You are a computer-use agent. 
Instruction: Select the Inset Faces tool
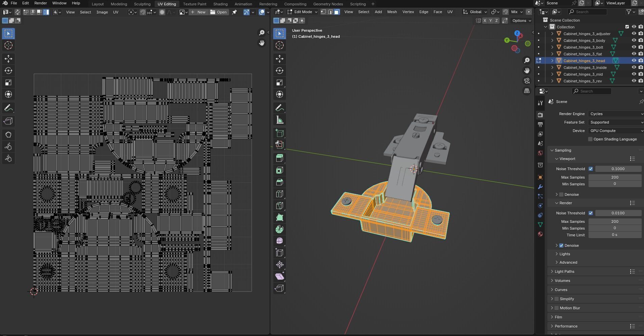tap(280, 170)
